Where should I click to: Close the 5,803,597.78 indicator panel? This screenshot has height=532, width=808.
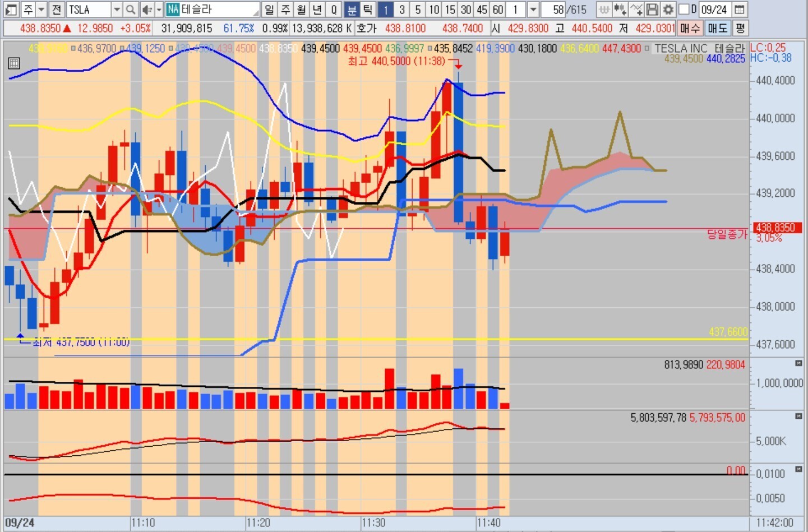pyautogui.click(x=798, y=416)
